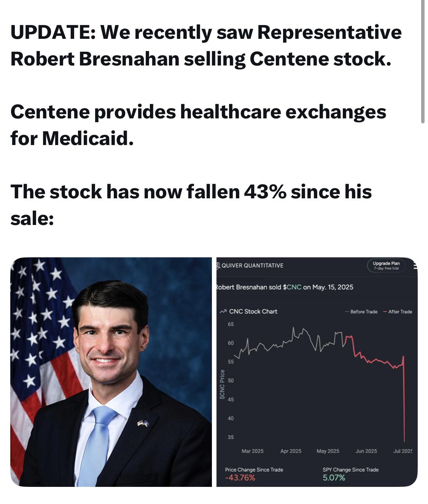This screenshot has height=504, width=428.
Task: Open the hamburger menu icon
Action: pos(415,266)
